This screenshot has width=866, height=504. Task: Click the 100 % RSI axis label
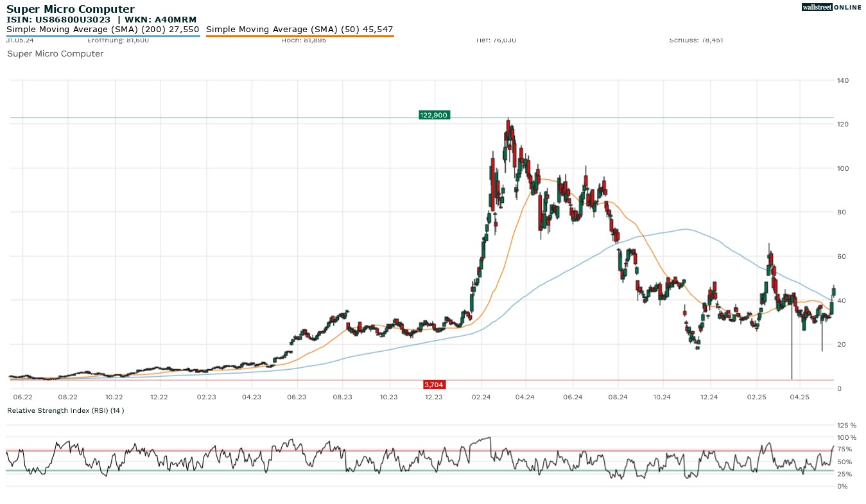coord(847,437)
